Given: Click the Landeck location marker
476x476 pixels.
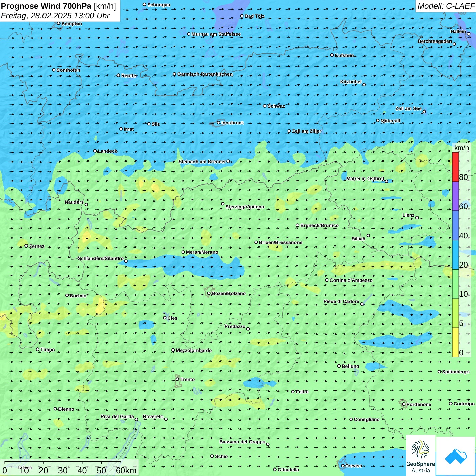Looking at the screenshot, I should point(95,151).
